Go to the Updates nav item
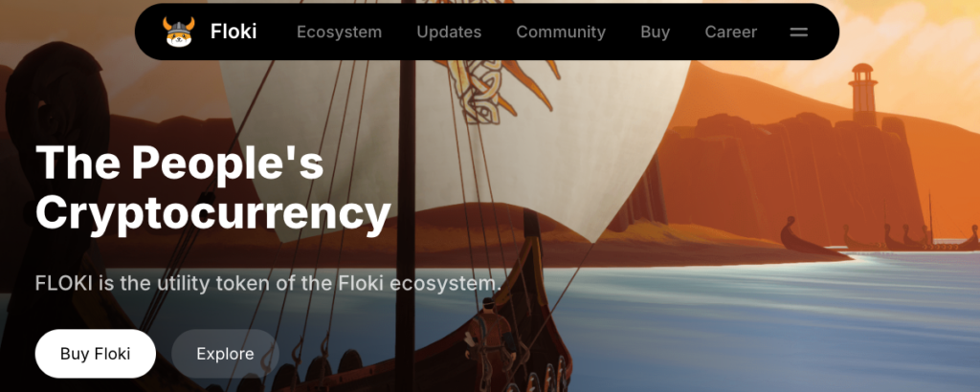This screenshot has height=392, width=980. tap(449, 32)
